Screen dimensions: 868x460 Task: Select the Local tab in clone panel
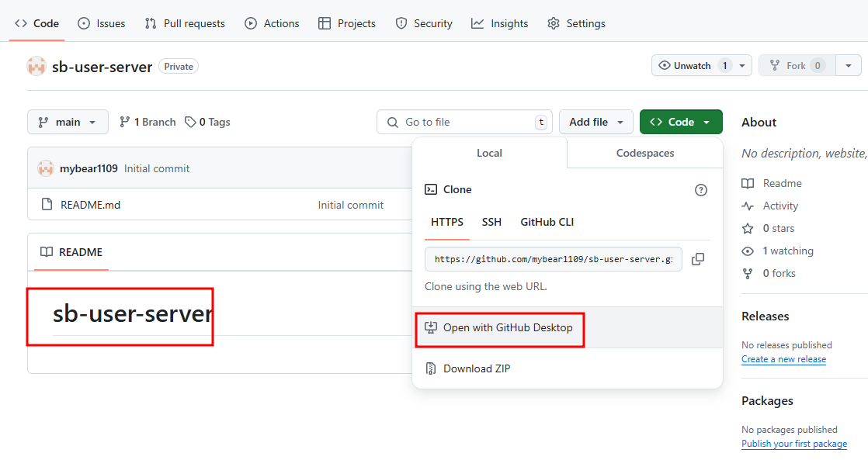[489, 153]
